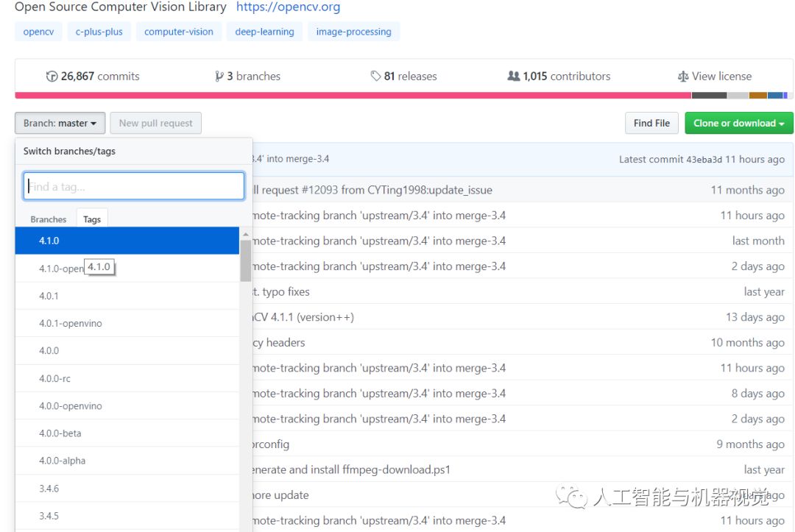Open the Branch: master dropdown
Viewport: 795px width, 532px height.
(60, 123)
